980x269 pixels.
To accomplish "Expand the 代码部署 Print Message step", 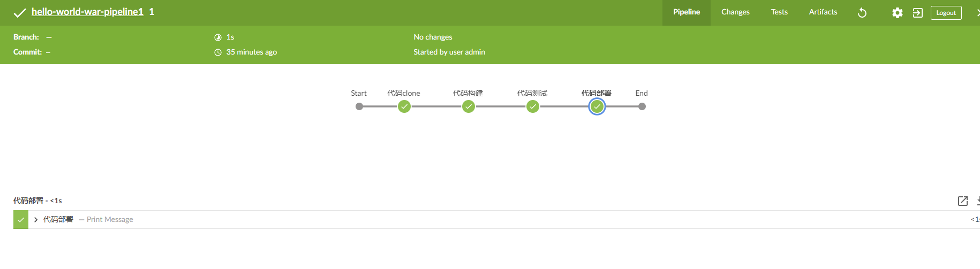I will 36,220.
